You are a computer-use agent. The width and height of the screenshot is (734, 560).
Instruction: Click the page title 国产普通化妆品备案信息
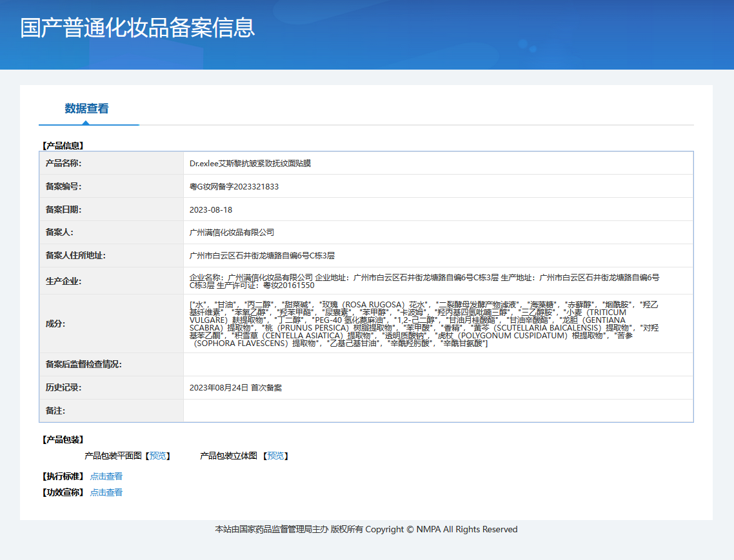pos(137,28)
